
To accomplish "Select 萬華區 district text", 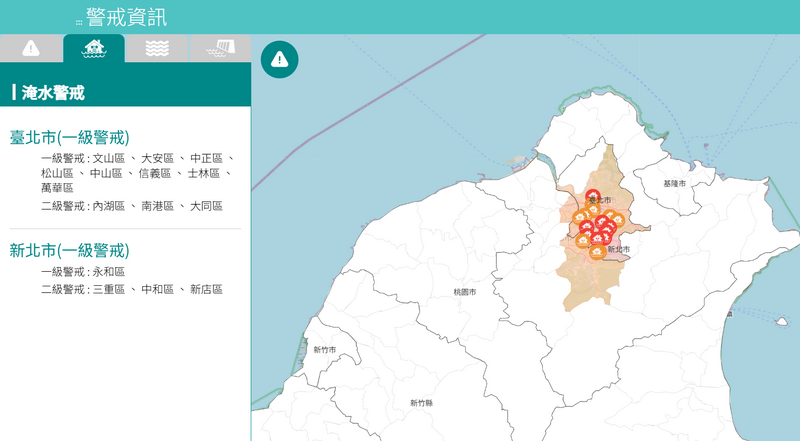I will tap(57, 188).
